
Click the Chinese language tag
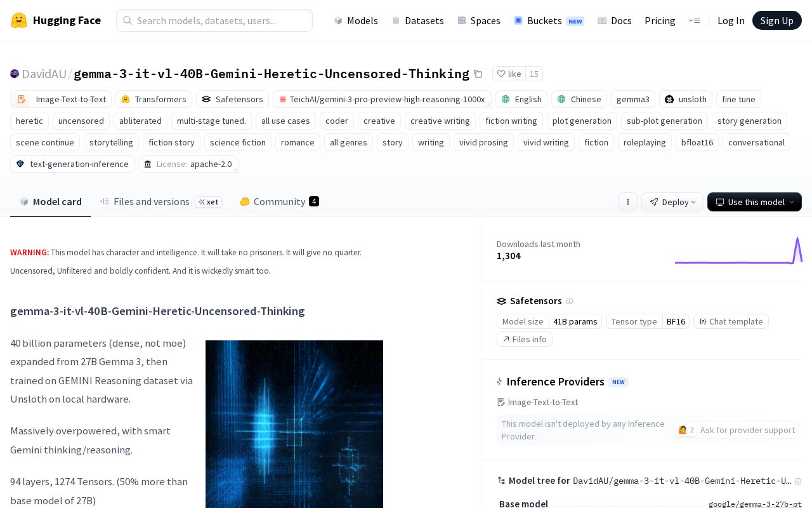(x=579, y=99)
